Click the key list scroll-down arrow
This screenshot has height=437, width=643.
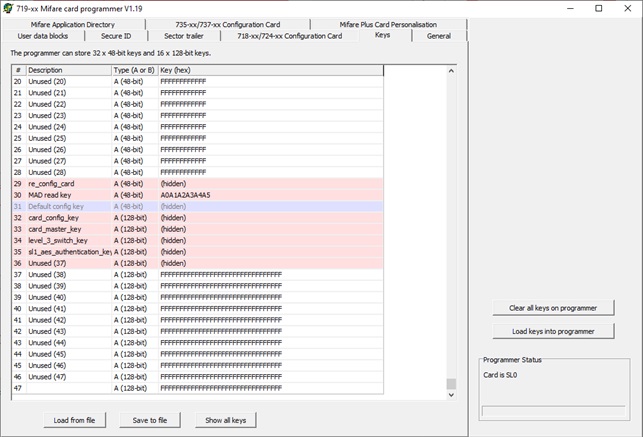(451, 395)
